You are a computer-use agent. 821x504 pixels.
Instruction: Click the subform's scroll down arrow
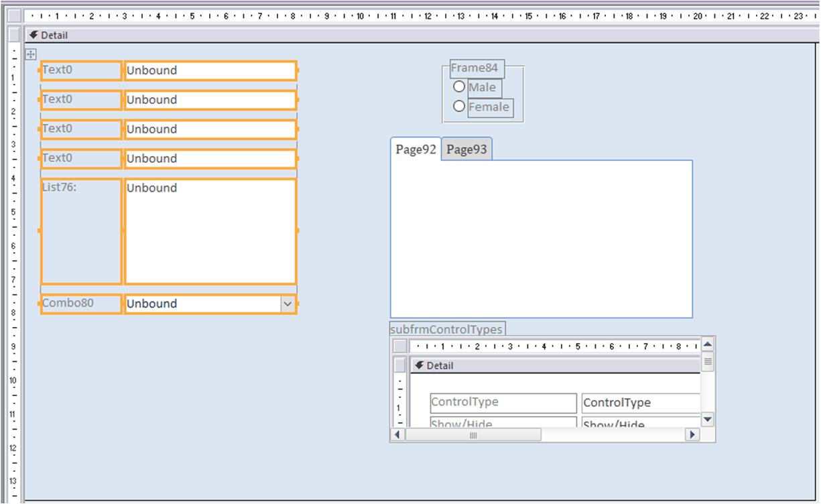pyautogui.click(x=708, y=420)
